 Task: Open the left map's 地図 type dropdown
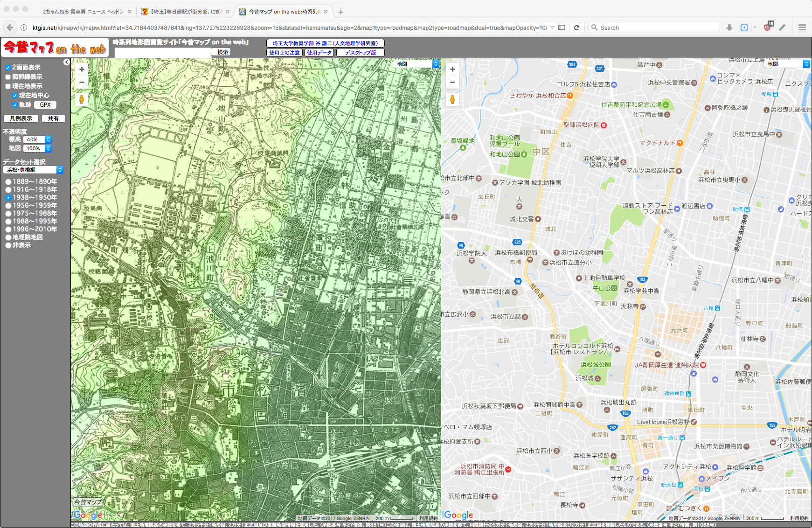pos(416,64)
